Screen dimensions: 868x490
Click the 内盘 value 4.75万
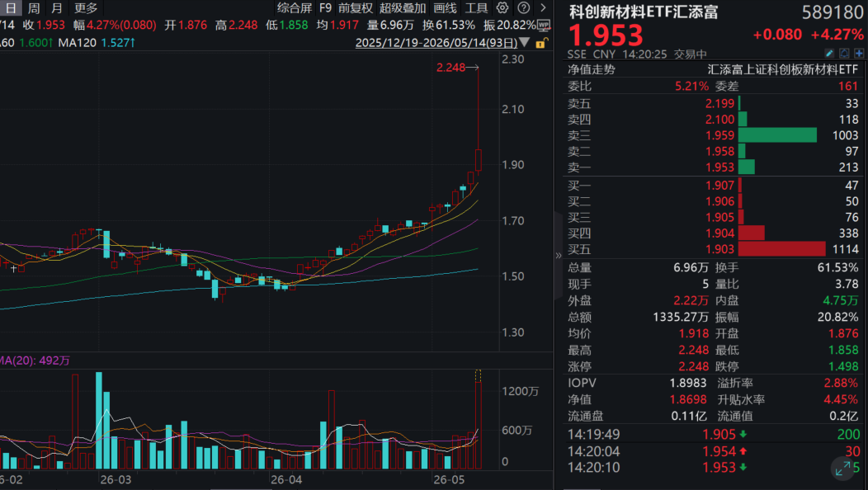(x=840, y=300)
